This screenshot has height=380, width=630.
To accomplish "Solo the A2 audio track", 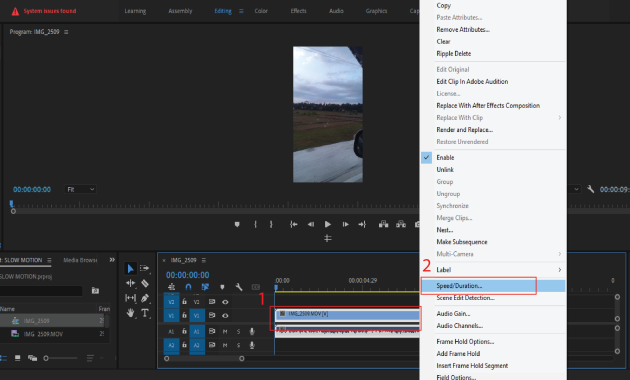I will coord(238,345).
